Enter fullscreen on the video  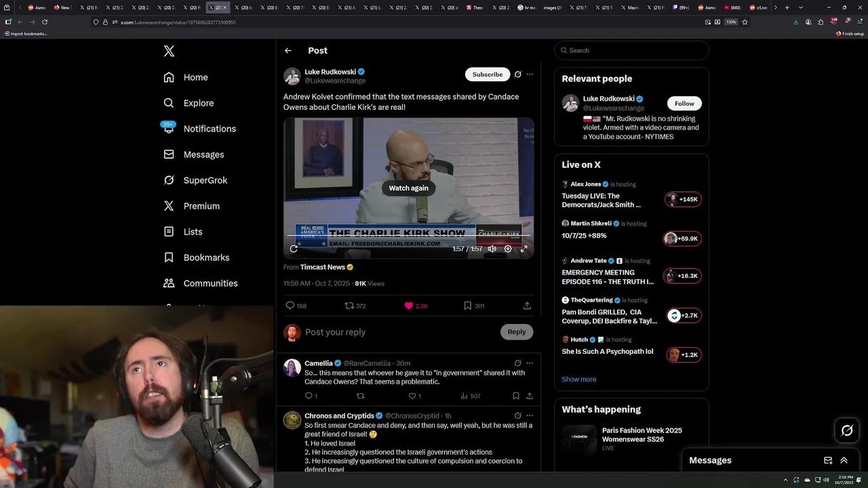click(524, 249)
